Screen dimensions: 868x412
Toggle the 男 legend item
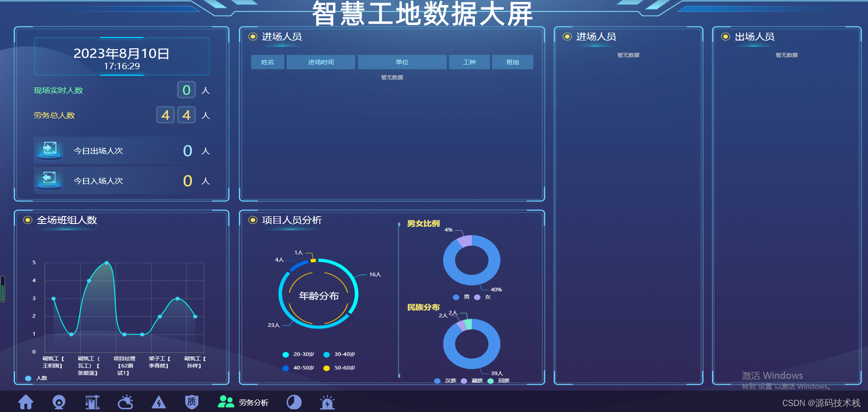461,297
